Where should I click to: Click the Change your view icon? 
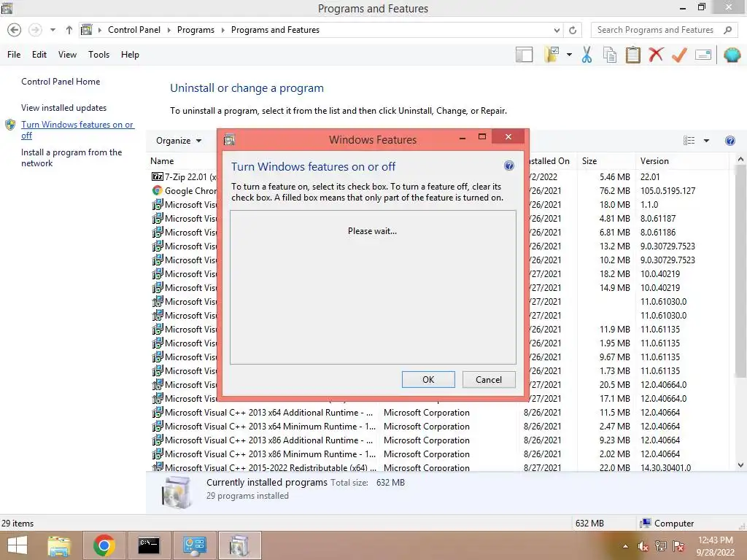click(x=689, y=141)
